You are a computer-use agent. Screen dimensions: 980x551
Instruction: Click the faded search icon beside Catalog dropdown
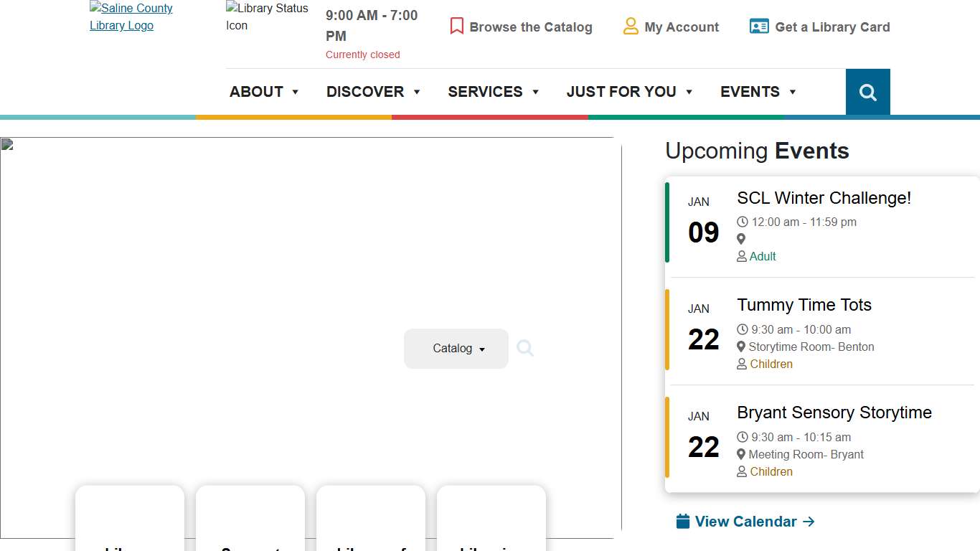[x=525, y=349]
